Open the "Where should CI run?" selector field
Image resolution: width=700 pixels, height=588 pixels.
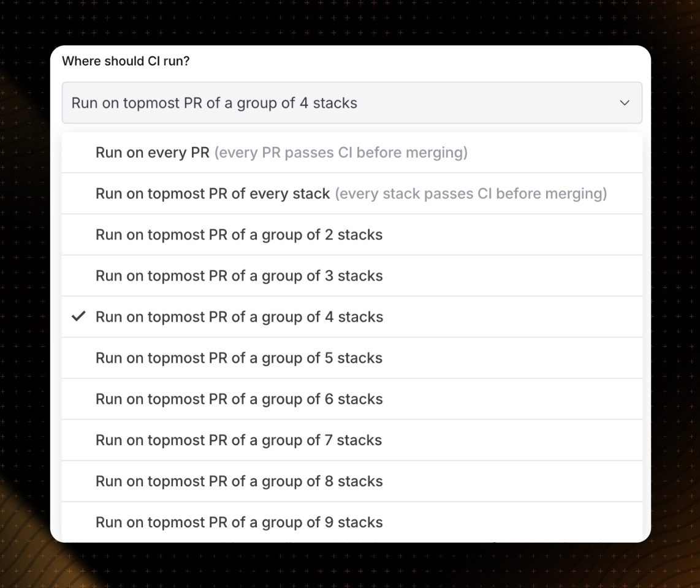(x=351, y=103)
